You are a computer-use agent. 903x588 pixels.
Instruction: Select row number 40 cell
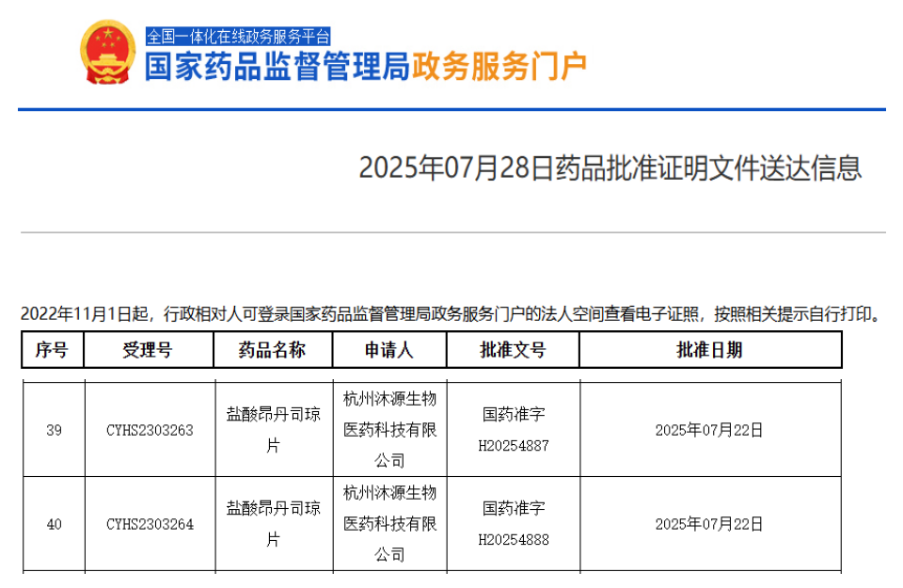[55, 524]
